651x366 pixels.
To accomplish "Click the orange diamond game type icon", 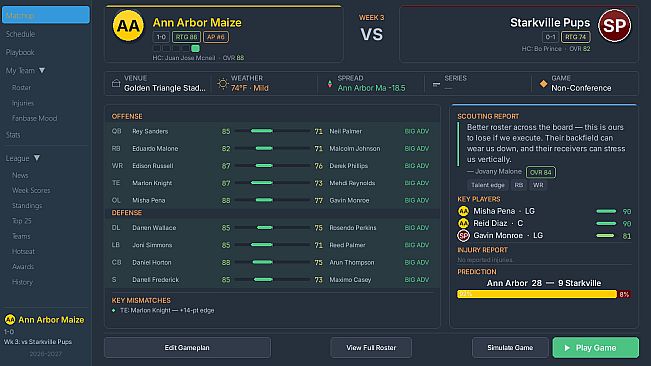I will [x=543, y=84].
